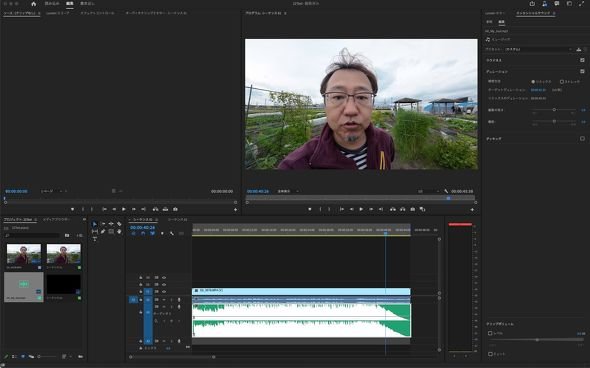This screenshot has height=368, width=590.
Task: Play the sequence in the Program monitor
Action: click(x=361, y=209)
